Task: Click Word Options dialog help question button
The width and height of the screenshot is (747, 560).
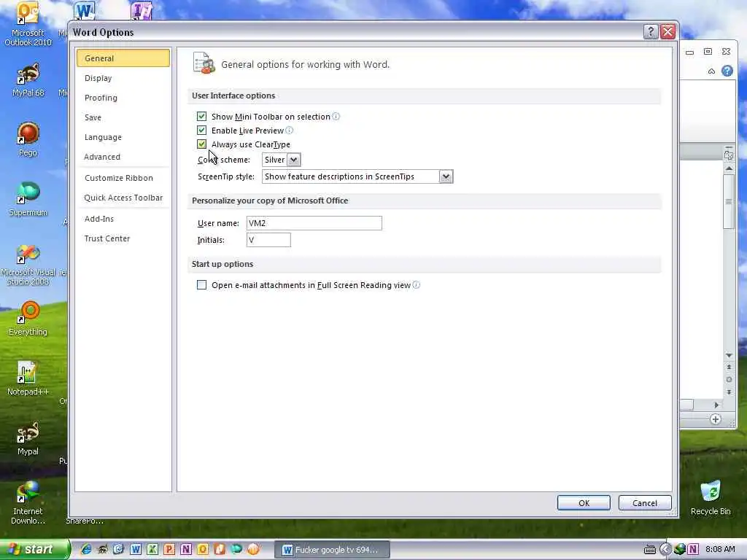Action: coord(650,32)
